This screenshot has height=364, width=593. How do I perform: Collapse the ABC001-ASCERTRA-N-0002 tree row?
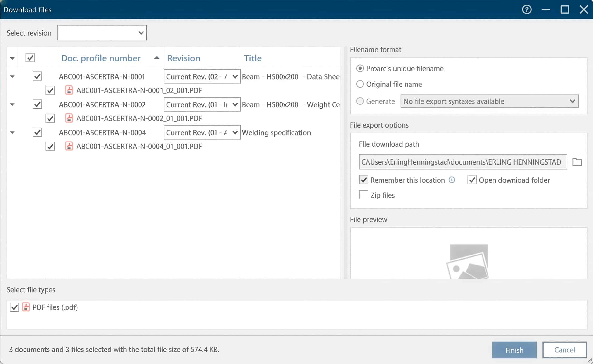coord(12,104)
